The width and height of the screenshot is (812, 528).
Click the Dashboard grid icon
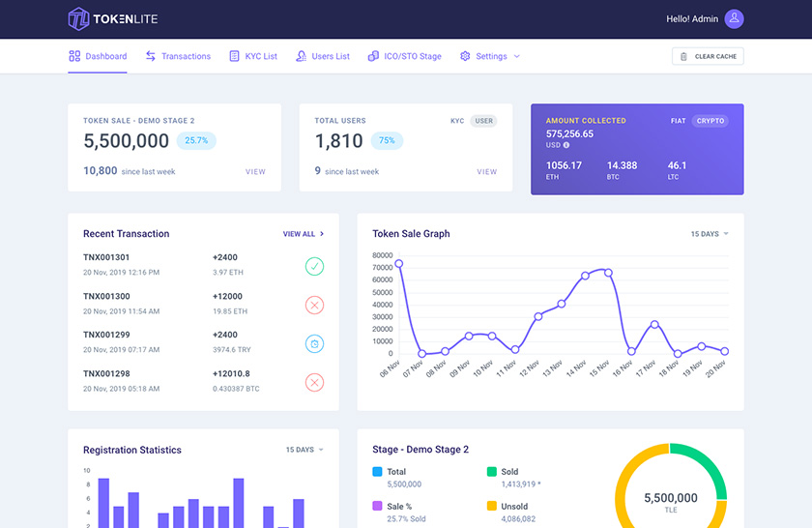click(74, 56)
